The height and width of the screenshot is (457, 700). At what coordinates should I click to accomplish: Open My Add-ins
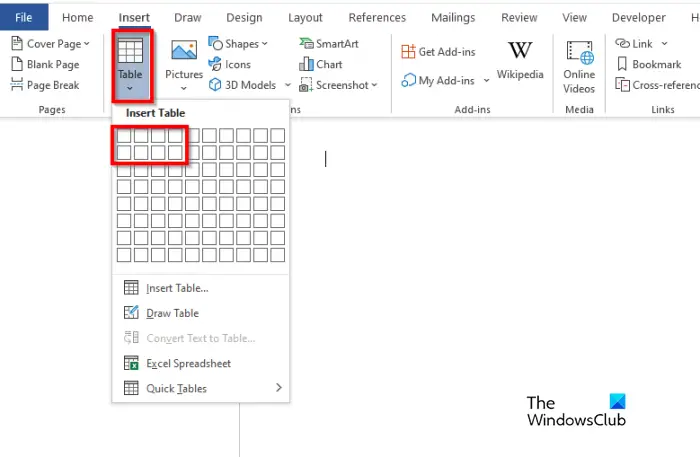pyautogui.click(x=438, y=80)
